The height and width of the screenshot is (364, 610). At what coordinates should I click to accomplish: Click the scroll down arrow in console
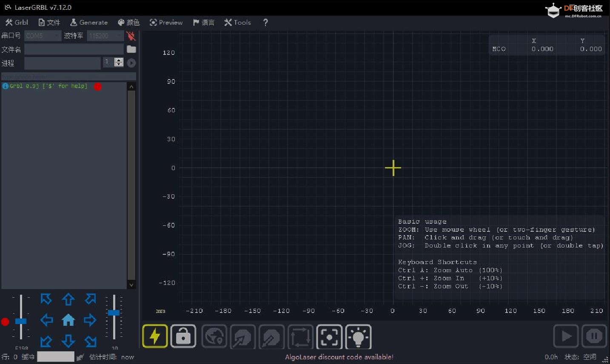[x=131, y=284]
